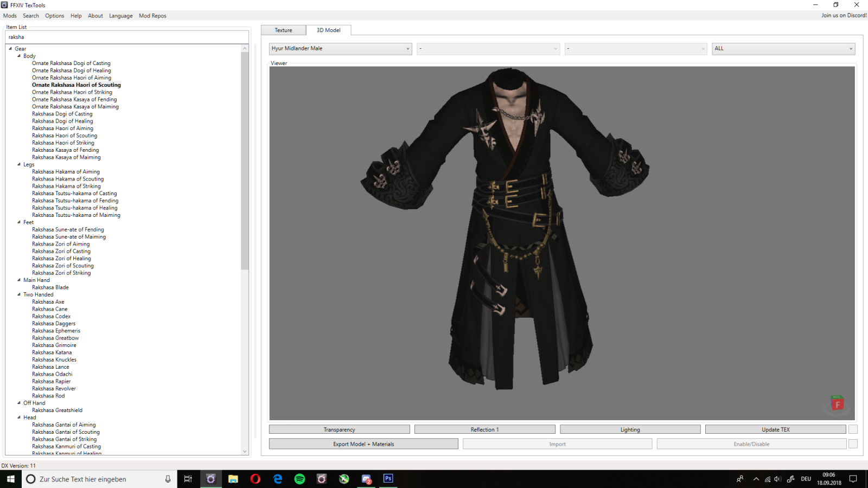The height and width of the screenshot is (488, 868).
Task: Open the ALL mesh dropdown
Action: pyautogui.click(x=783, y=48)
